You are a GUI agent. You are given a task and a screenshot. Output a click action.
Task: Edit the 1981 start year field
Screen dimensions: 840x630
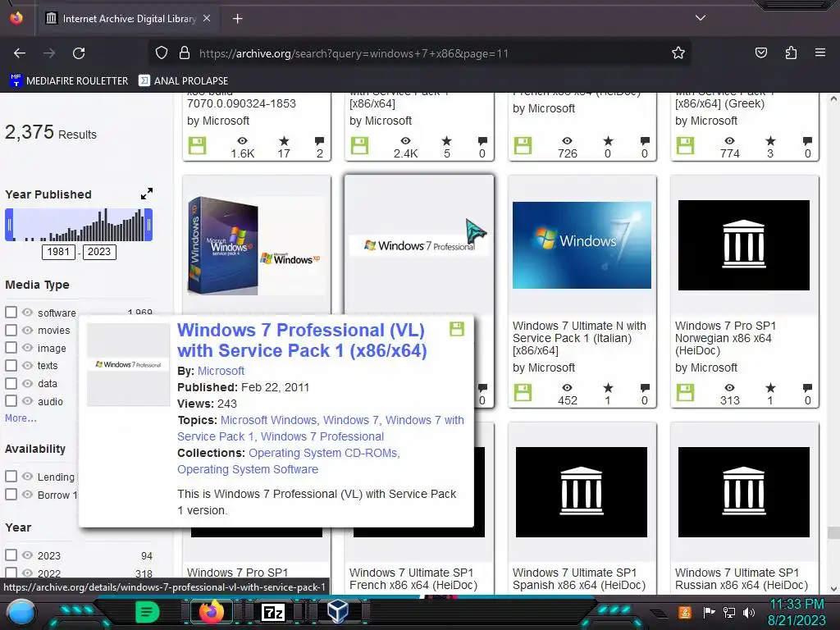click(x=58, y=252)
